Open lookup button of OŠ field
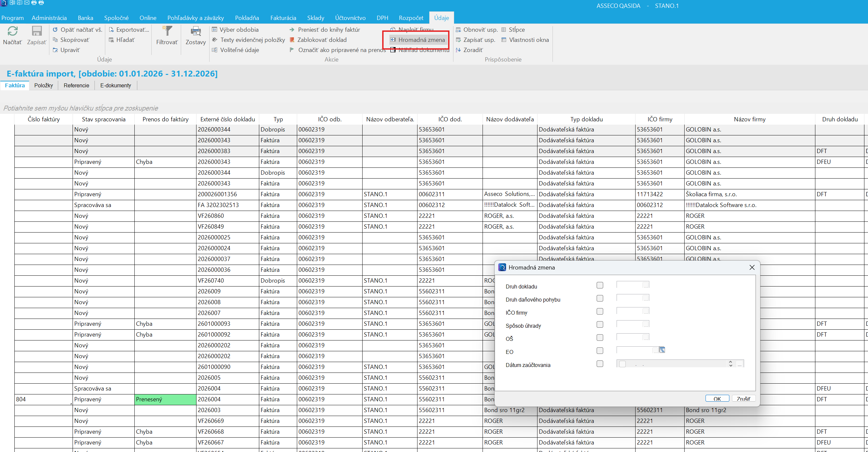The height and width of the screenshot is (452, 868). 646,338
